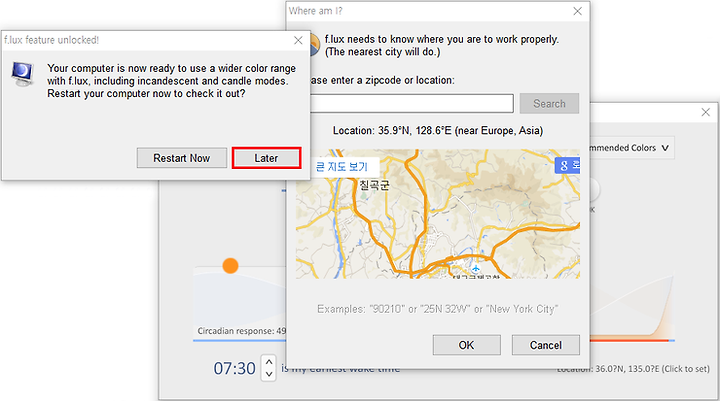Click the Google sign-in button on map
The width and height of the screenshot is (720, 401).
[568, 165]
